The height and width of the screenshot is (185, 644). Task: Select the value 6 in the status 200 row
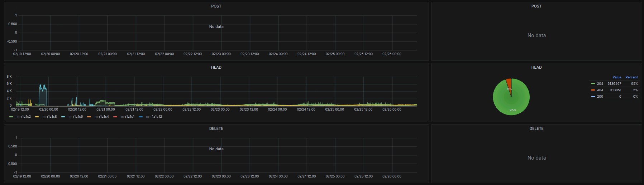coord(620,97)
